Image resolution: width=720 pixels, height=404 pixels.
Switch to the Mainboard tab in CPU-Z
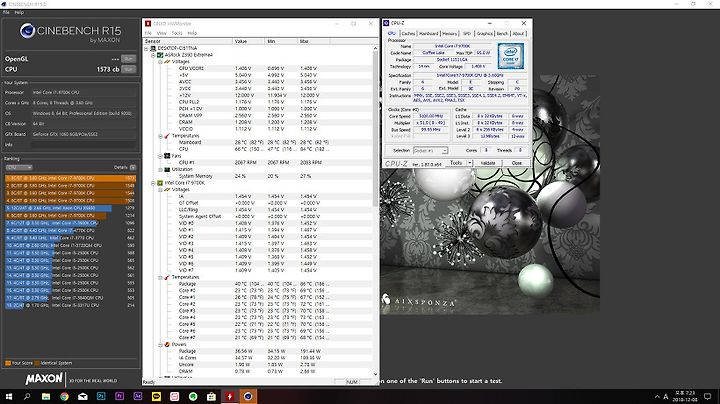click(428, 34)
